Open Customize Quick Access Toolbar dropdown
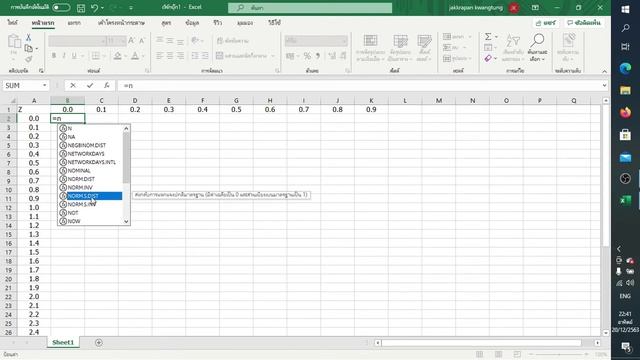This screenshot has height=360, width=640. click(x=131, y=8)
